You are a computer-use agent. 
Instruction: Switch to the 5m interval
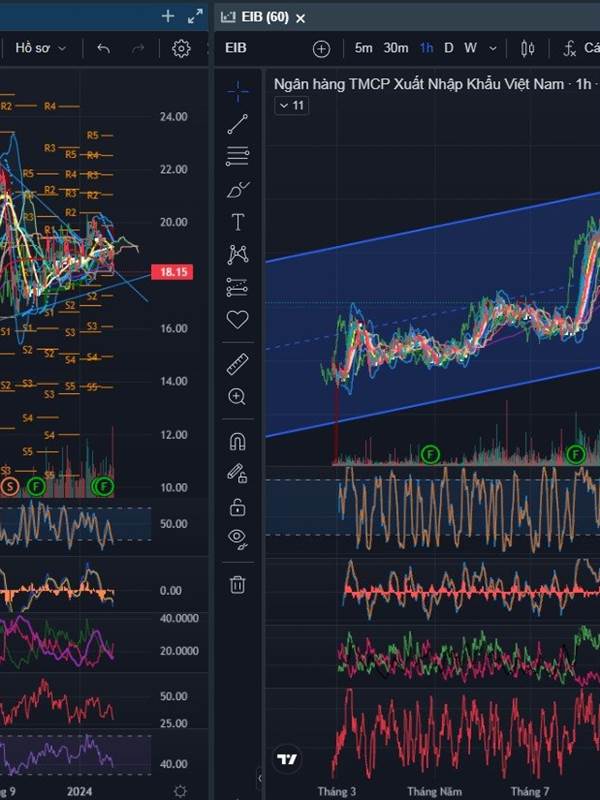click(363, 48)
